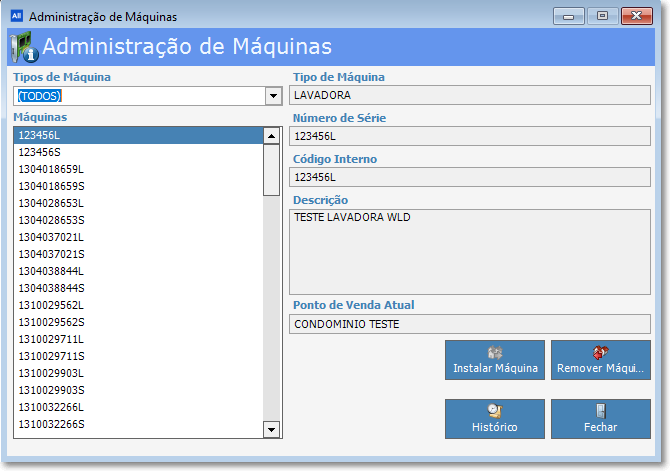
Task: Click the machine administration header icon
Action: [22, 47]
